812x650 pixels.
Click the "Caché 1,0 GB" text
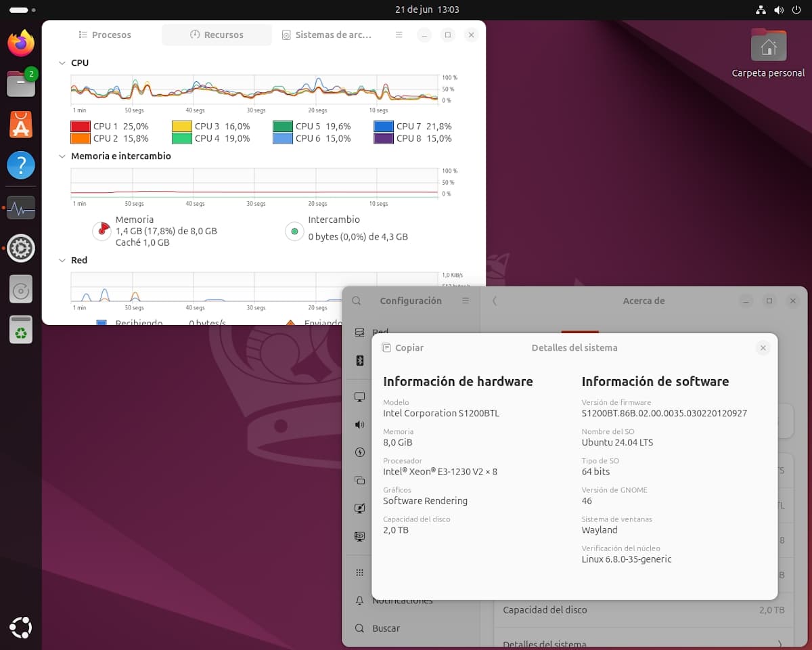pos(142,242)
